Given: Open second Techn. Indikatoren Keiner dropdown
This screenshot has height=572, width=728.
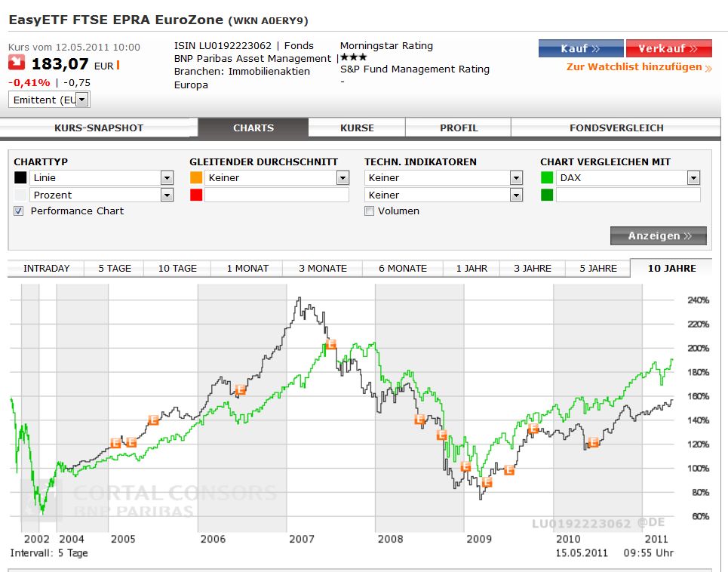Looking at the screenshot, I should click(x=444, y=195).
